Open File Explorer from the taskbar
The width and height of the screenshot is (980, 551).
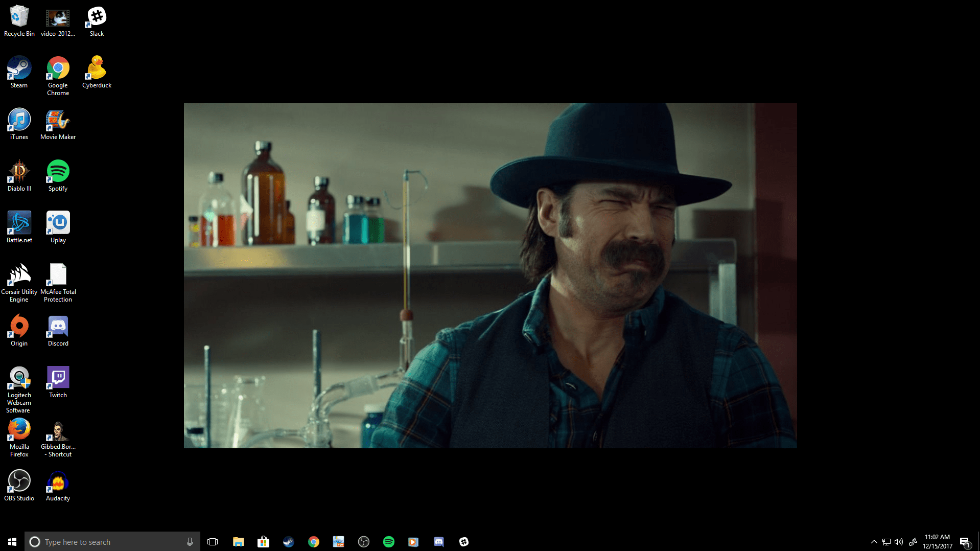[x=238, y=542]
